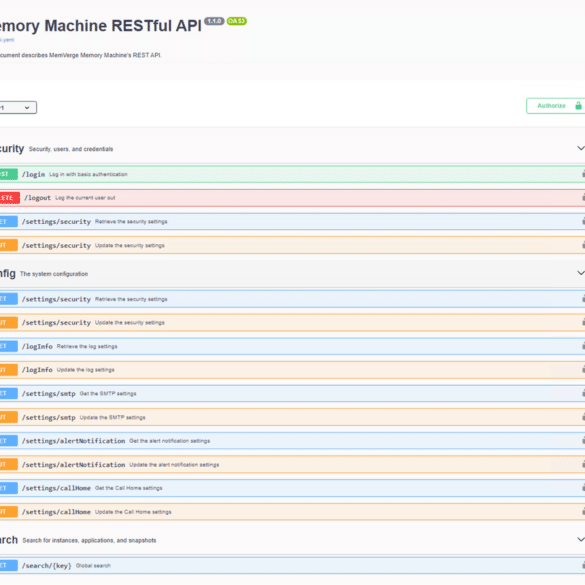Open the servers dropdown box
This screenshot has height=585, width=585.
click(x=18, y=107)
